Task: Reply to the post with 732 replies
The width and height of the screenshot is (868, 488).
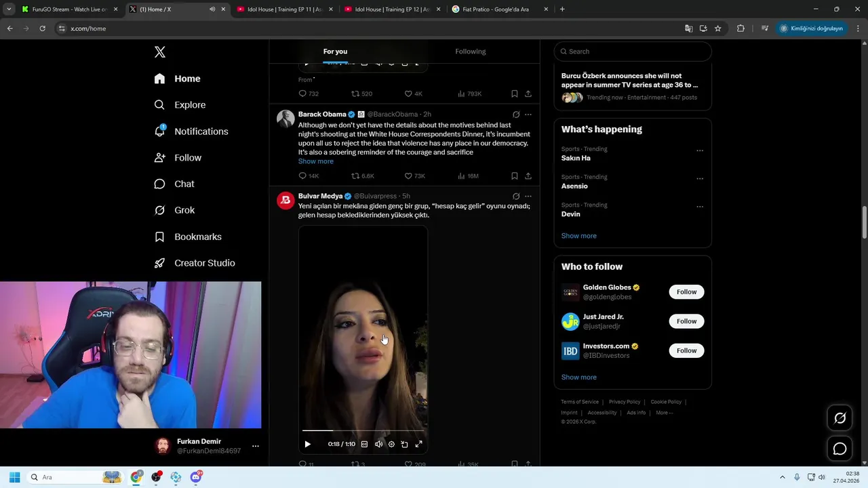Action: point(309,94)
